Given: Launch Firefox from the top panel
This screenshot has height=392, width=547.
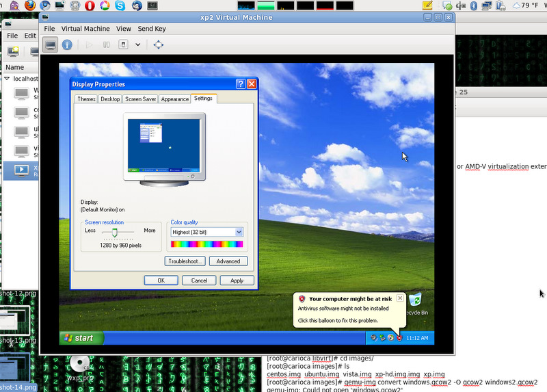Looking at the screenshot, I should pos(28,5).
